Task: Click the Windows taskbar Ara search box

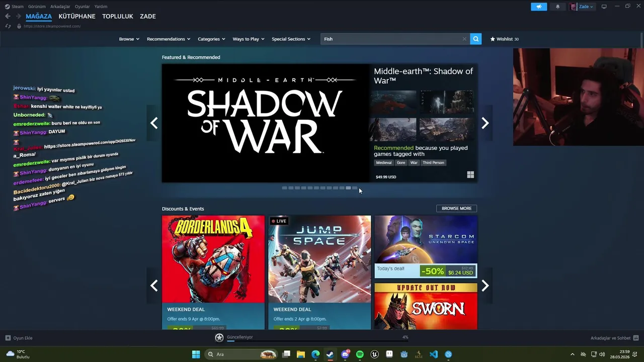Action: [242, 354]
